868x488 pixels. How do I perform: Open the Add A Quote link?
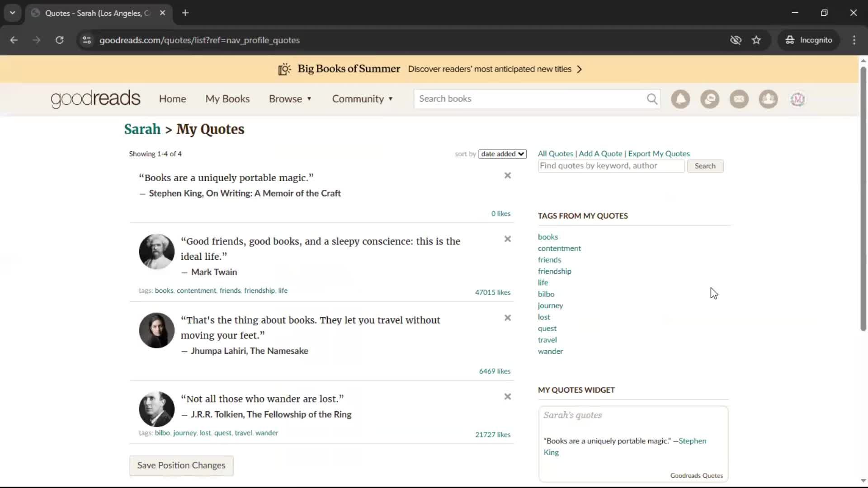tap(600, 154)
